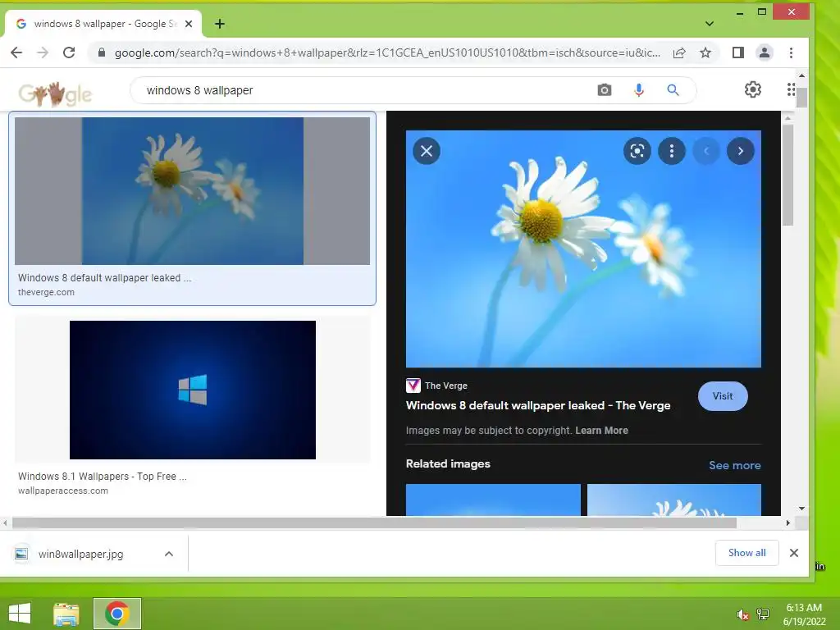Open the Windows Start button
This screenshot has height=630, width=840.
coord(20,614)
